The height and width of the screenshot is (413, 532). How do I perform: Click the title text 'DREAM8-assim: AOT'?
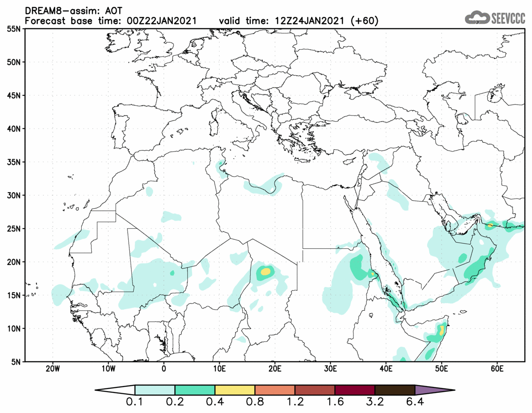pos(73,11)
